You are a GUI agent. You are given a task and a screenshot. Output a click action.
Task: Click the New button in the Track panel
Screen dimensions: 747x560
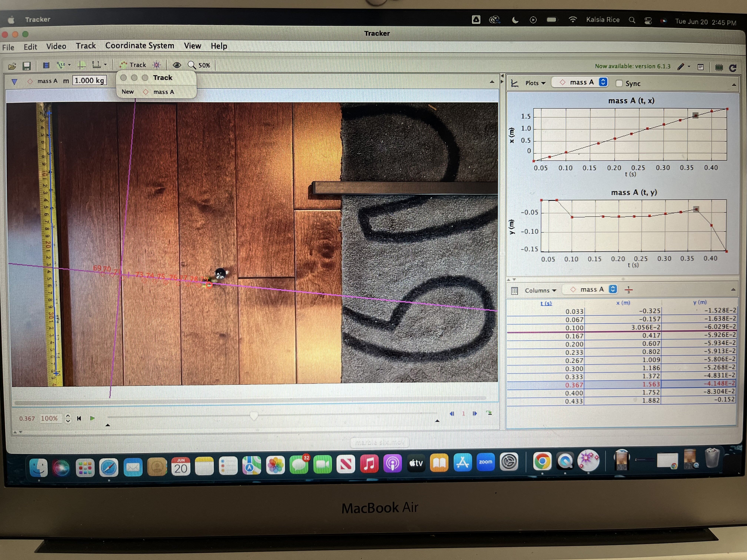128,92
